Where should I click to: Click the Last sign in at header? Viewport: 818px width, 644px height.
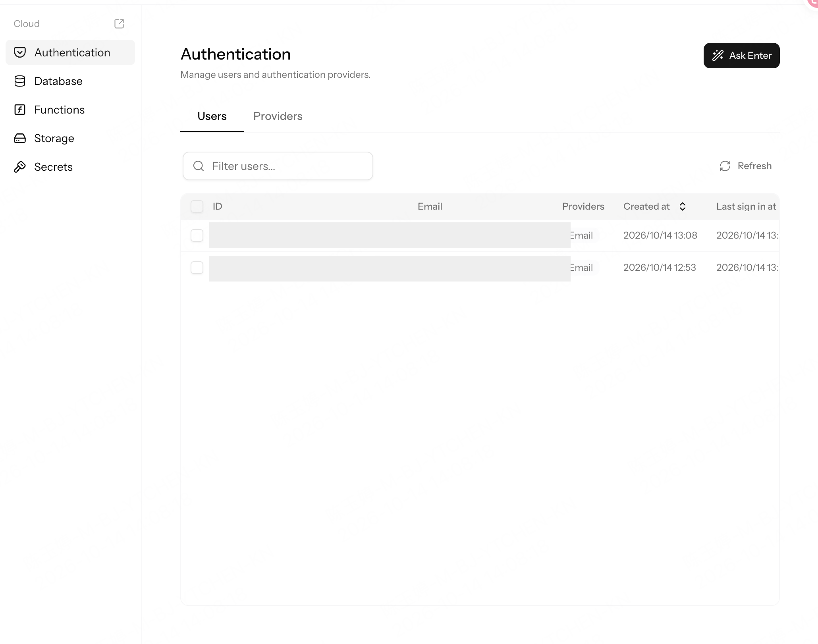746,206
